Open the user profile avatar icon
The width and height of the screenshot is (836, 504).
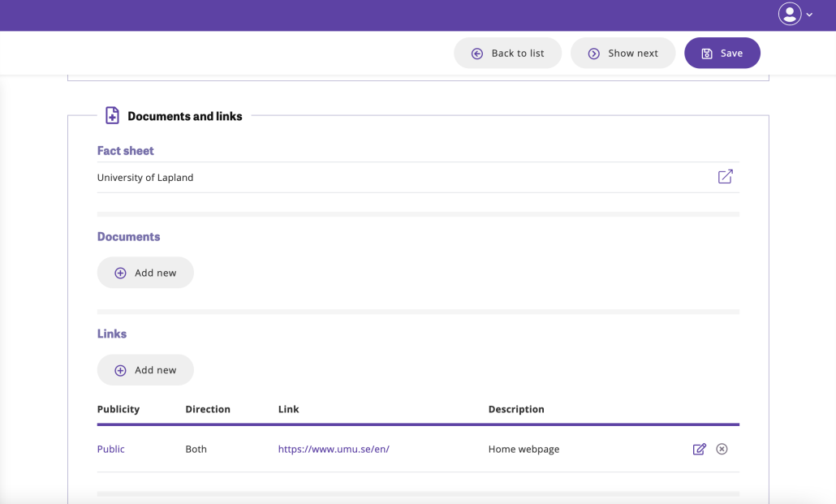pos(789,14)
